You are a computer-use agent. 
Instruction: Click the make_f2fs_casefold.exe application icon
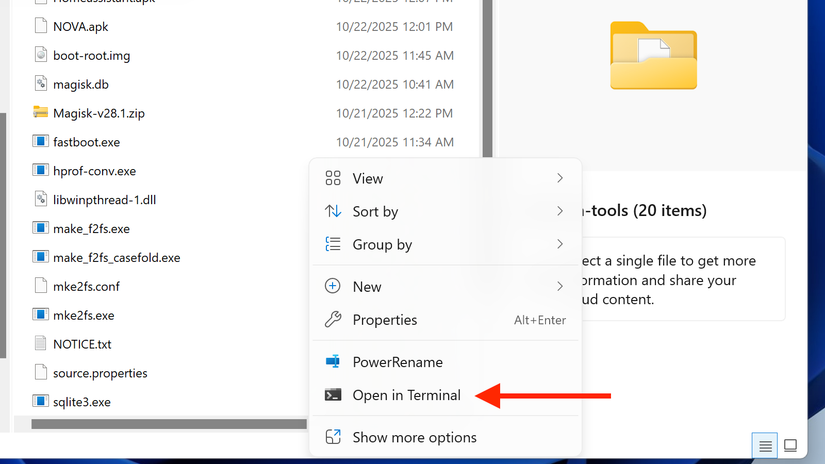[41, 257]
